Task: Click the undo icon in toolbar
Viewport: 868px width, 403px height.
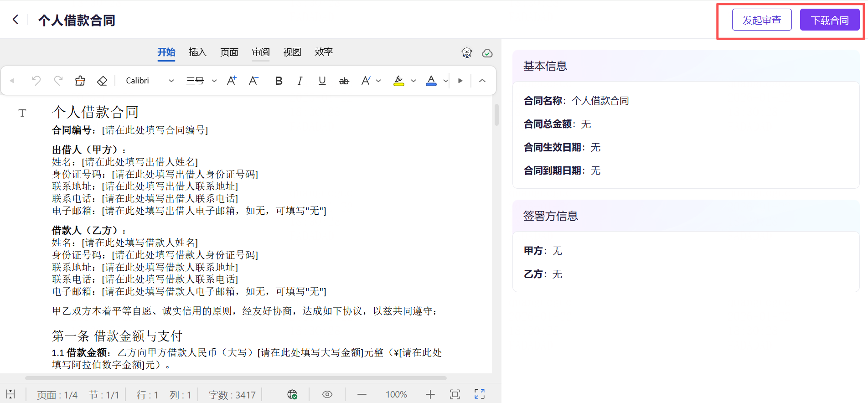Action: 36,81
